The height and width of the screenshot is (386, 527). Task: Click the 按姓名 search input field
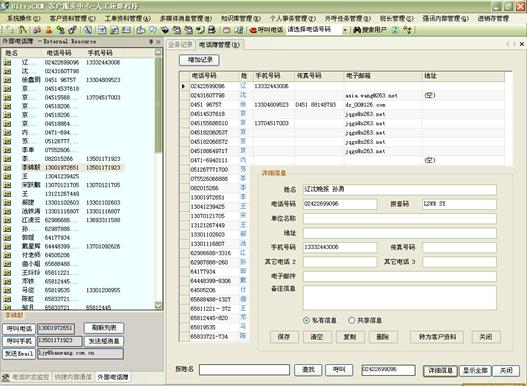[244, 370]
